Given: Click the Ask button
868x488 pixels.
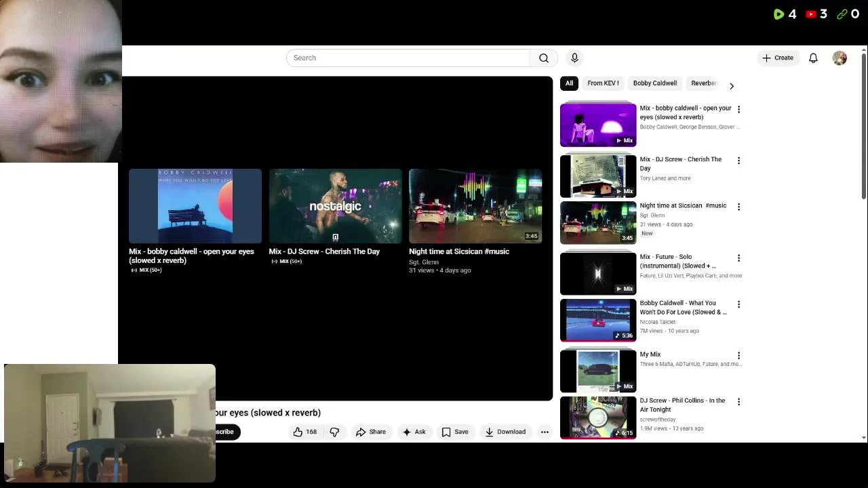Looking at the screenshot, I should (414, 432).
